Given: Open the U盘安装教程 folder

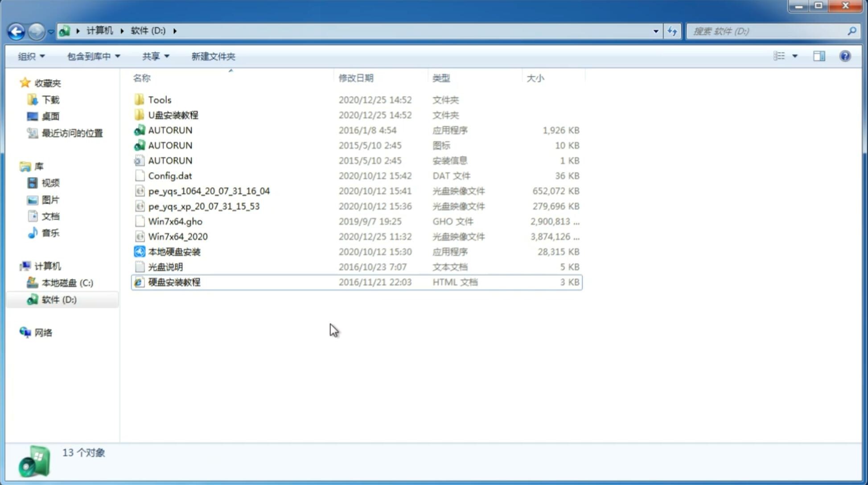Looking at the screenshot, I should click(173, 115).
